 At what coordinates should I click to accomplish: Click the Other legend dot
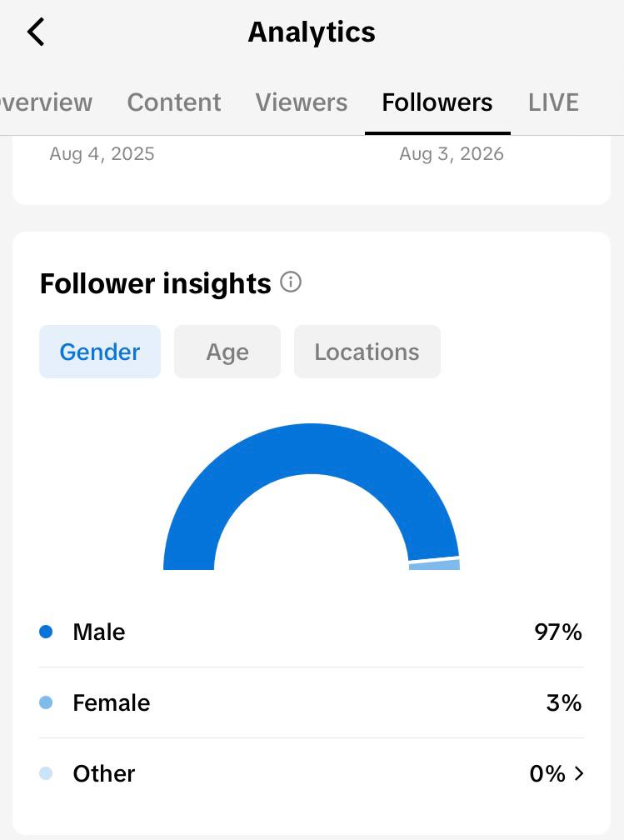(46, 773)
